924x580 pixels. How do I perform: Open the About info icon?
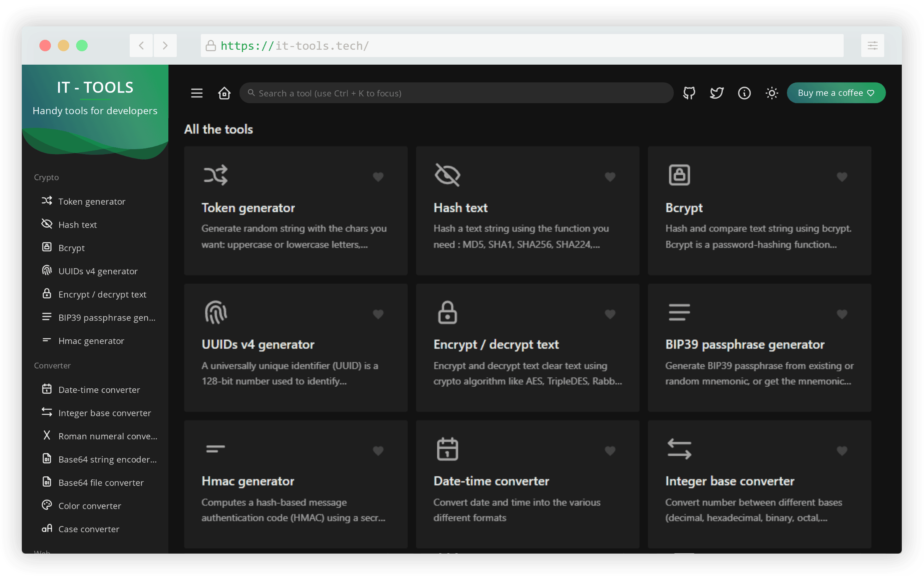tap(744, 93)
